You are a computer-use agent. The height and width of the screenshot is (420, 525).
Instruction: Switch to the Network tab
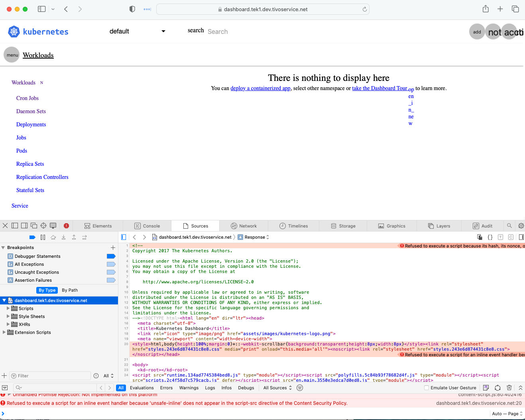(x=244, y=226)
